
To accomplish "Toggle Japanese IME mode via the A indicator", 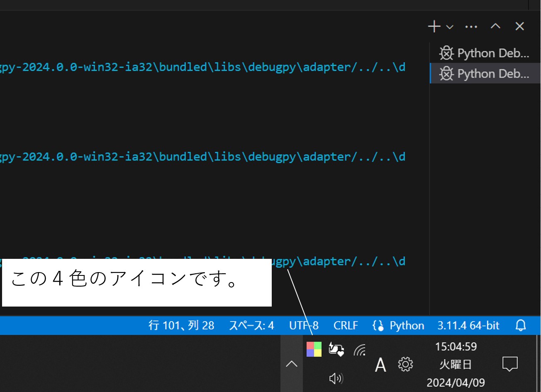I will pyautogui.click(x=380, y=365).
